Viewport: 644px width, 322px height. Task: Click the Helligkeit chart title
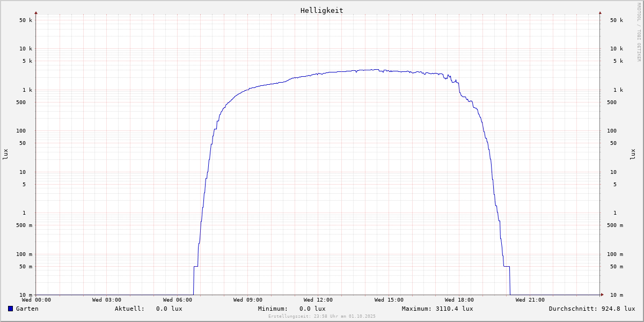[321, 10]
